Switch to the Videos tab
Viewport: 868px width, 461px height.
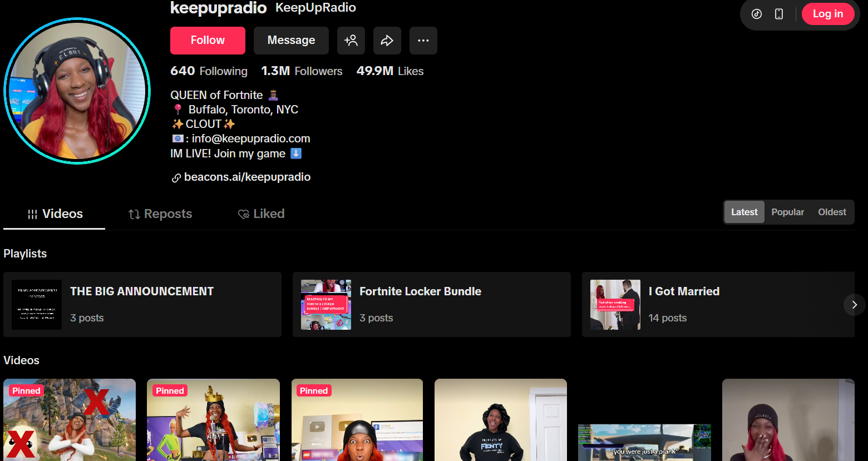[55, 214]
